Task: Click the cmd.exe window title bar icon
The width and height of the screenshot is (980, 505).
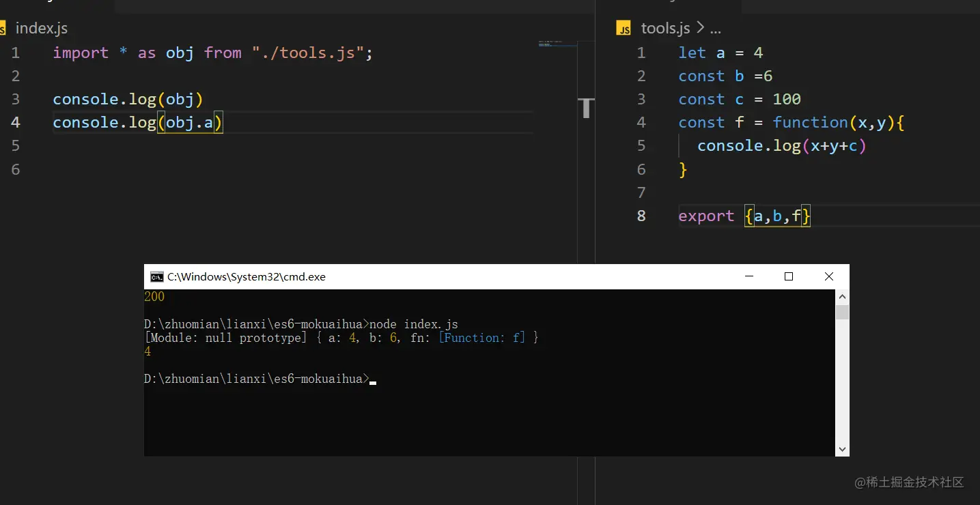Action: pyautogui.click(x=156, y=276)
